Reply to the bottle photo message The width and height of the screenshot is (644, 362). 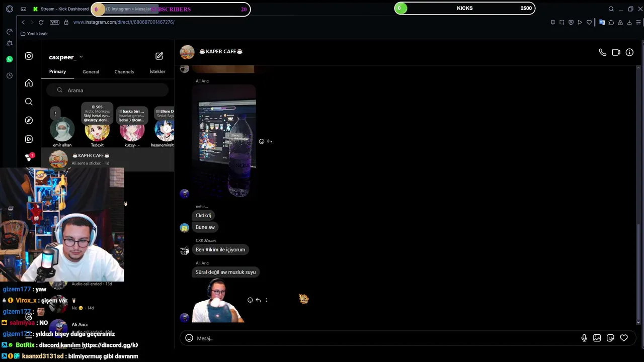click(x=270, y=142)
